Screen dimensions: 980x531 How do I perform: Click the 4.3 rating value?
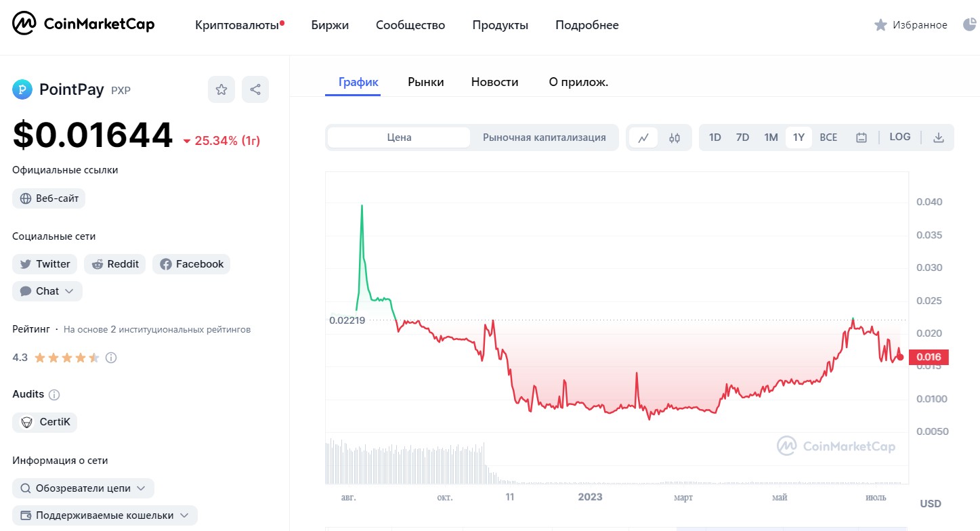pos(20,358)
